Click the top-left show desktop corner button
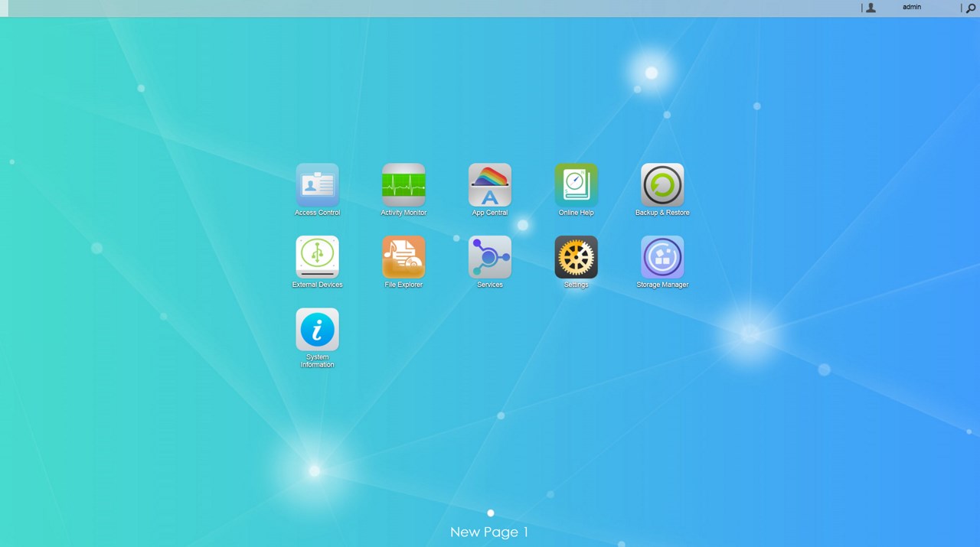The height and width of the screenshot is (547, 980). click(x=4, y=8)
